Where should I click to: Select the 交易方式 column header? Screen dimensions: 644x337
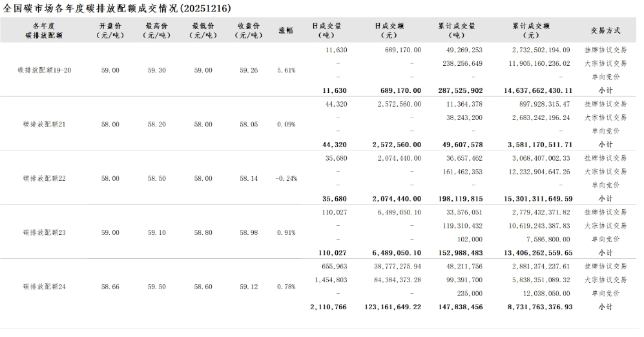coord(605,30)
